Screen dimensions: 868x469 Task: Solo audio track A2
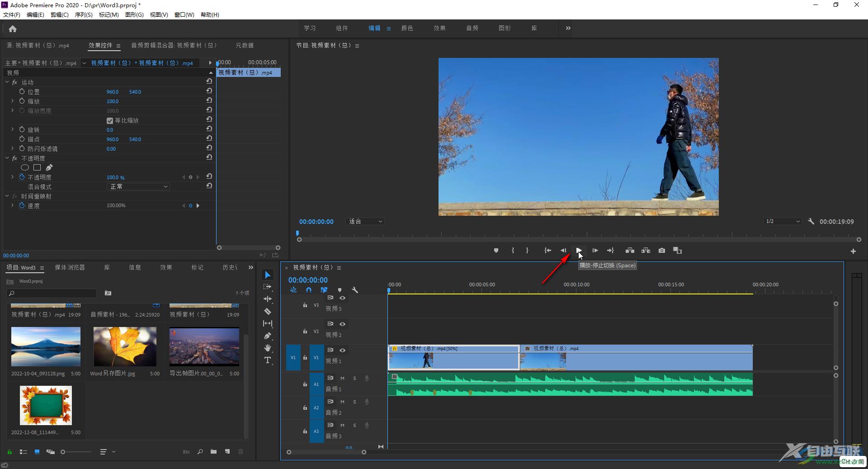pyautogui.click(x=354, y=402)
